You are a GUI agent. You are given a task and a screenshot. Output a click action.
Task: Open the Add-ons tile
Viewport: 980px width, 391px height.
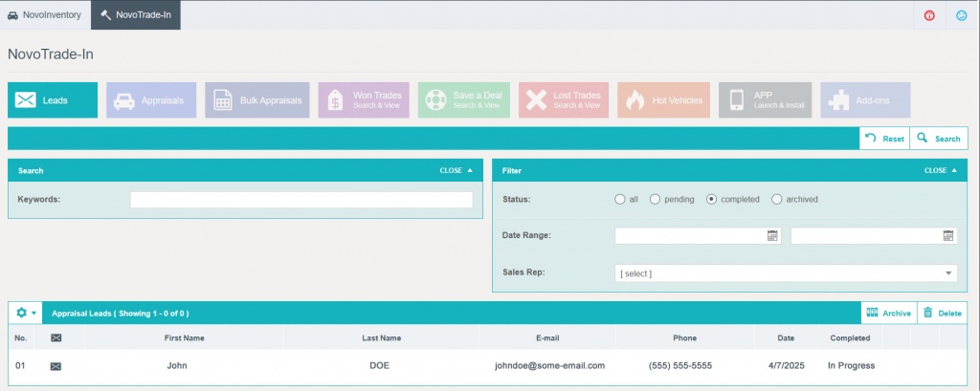click(x=865, y=100)
